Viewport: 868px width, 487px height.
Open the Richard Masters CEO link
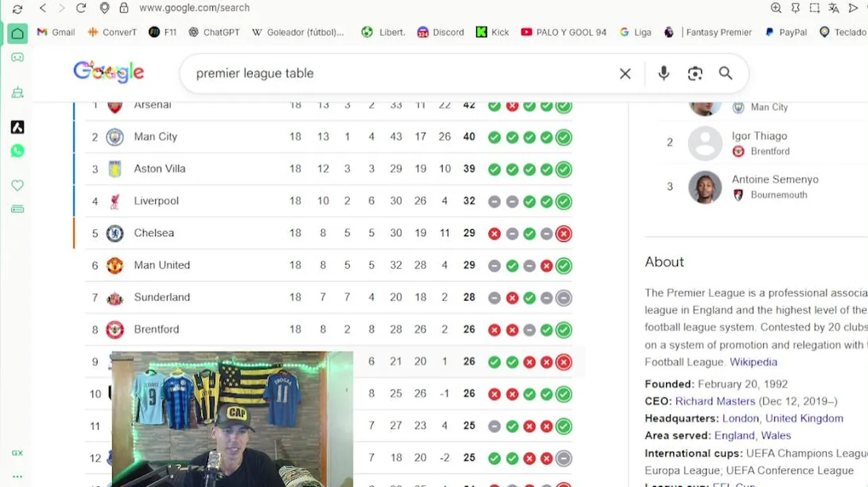[715, 401]
